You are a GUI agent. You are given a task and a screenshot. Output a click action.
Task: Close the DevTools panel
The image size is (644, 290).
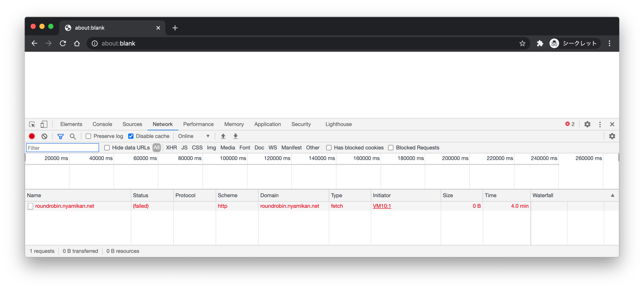click(x=612, y=124)
